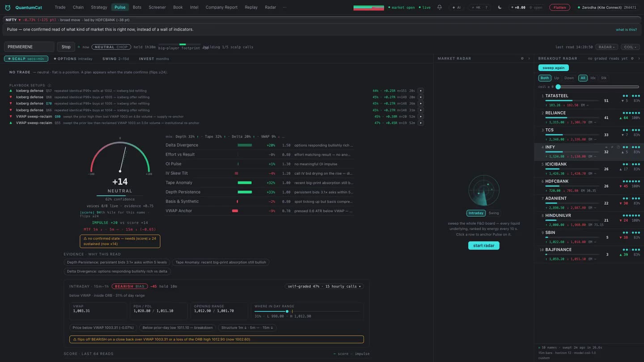Select OPTIONS intraday horizon tab
This screenshot has height=362, width=644.
point(73,59)
